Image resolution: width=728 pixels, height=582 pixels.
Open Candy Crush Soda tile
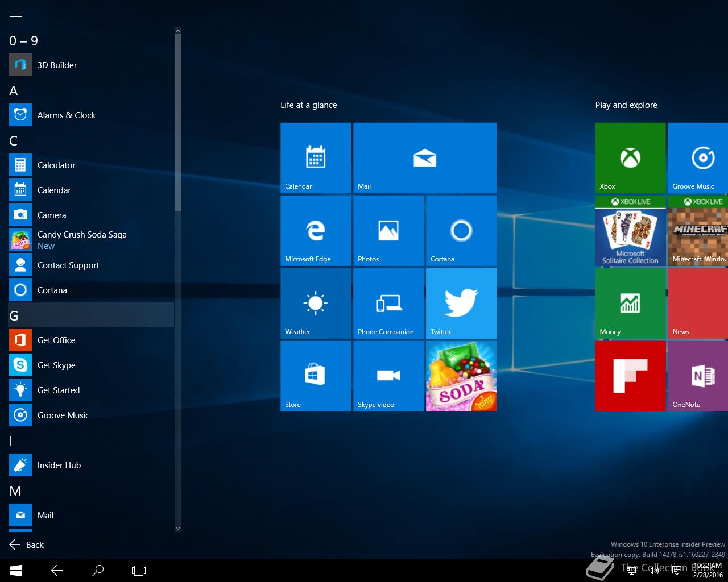[461, 376]
